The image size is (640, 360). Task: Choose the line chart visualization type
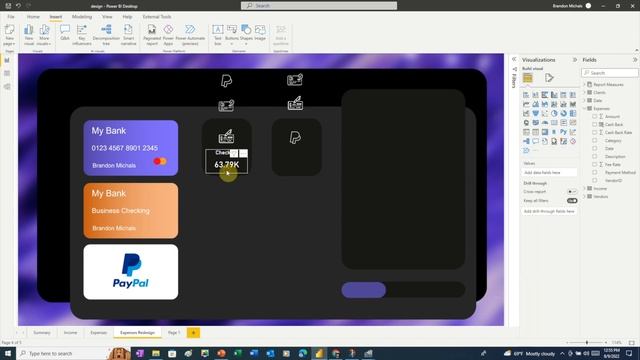tap(526, 104)
